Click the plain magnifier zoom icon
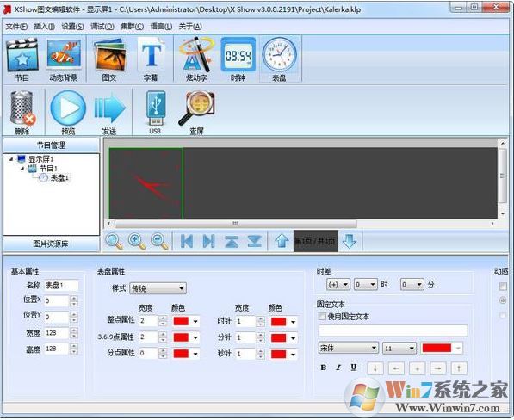 pyautogui.click(x=114, y=242)
